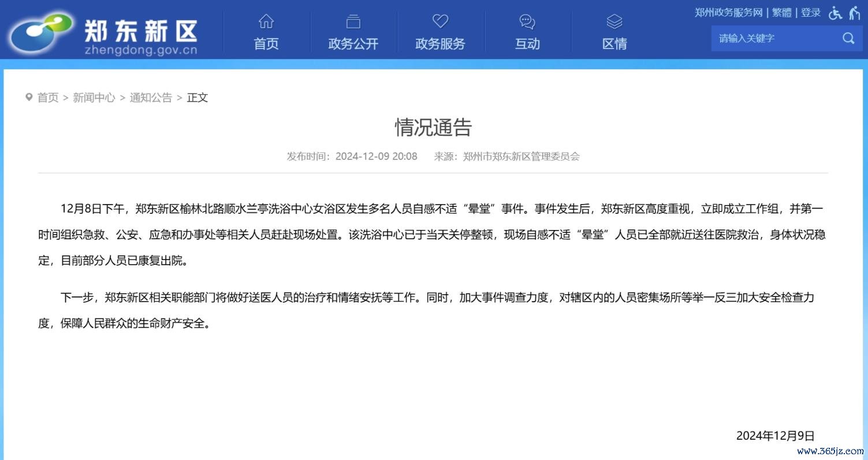868x460 pixels.
Task: Click the home icon above 首页
Action: [x=266, y=22]
